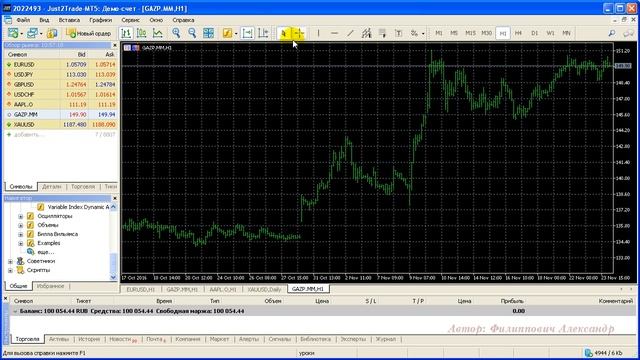Open dropdown arrow beside indicators icon
This screenshot has width=640, height=360.
click(236, 33)
